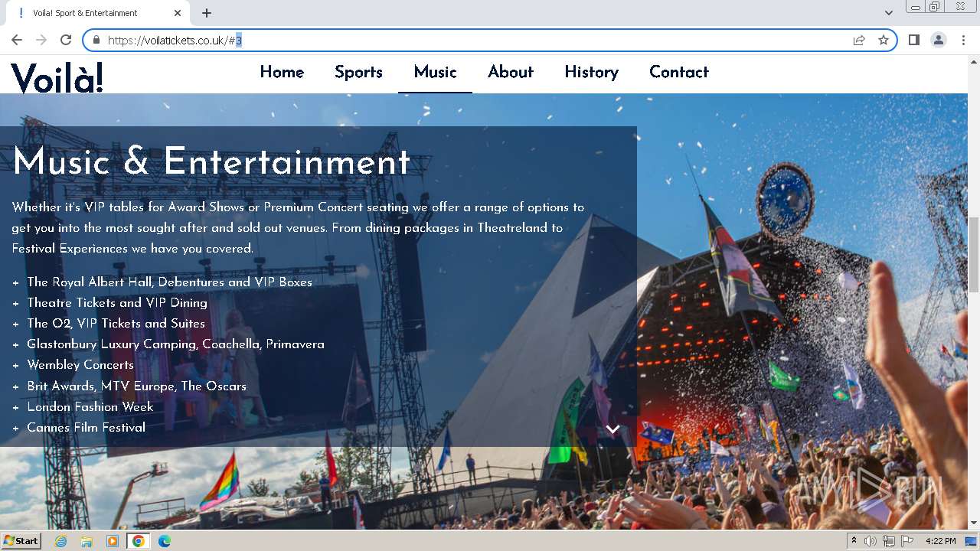The height and width of the screenshot is (551, 980).
Task: Open Microsoft Edge from the taskbar
Action: pyautogui.click(x=165, y=541)
